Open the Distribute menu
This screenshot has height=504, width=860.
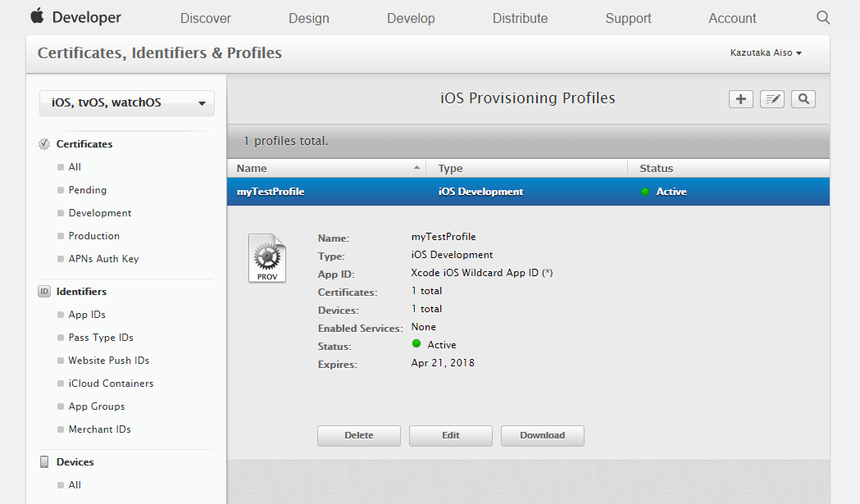click(x=520, y=18)
